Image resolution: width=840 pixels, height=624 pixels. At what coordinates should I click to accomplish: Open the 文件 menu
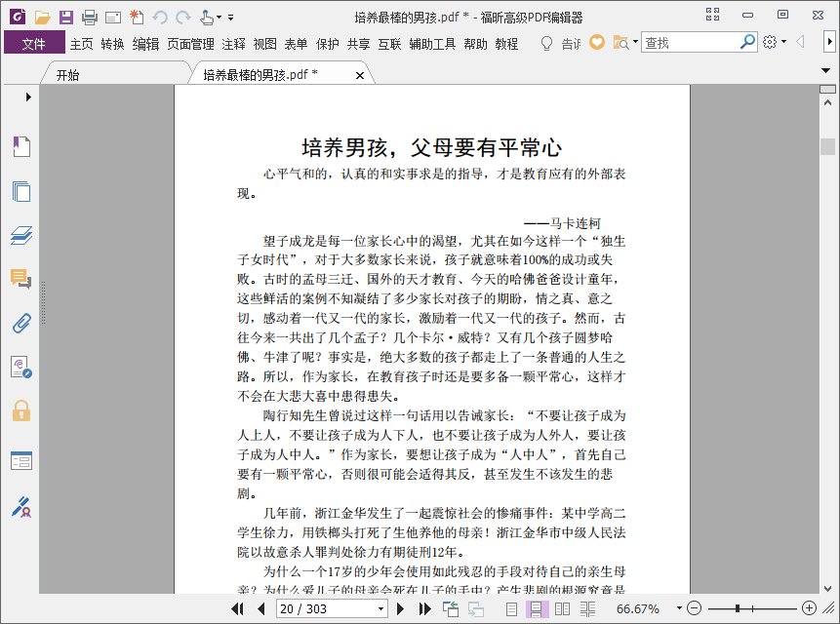[34, 43]
